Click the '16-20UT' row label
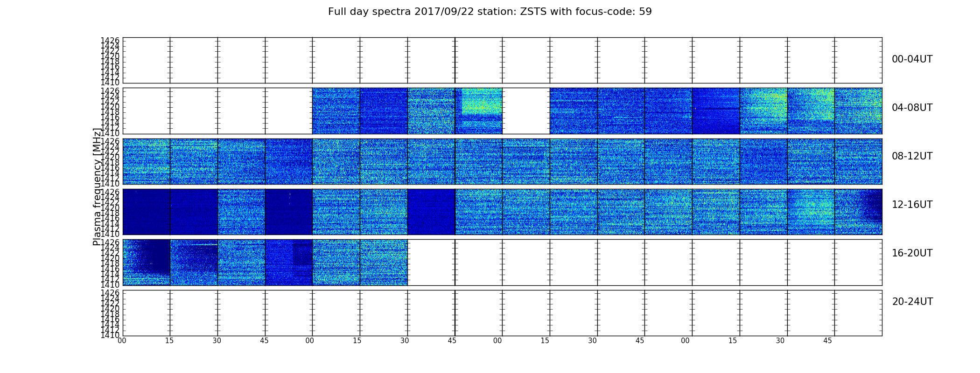This screenshot has width=980, height=373. [912, 253]
